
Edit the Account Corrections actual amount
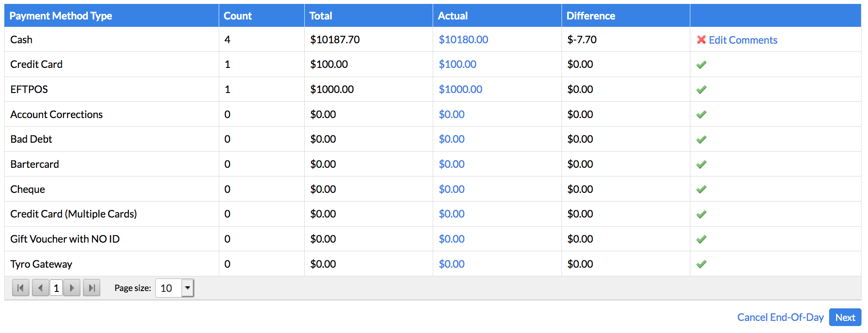click(x=452, y=115)
